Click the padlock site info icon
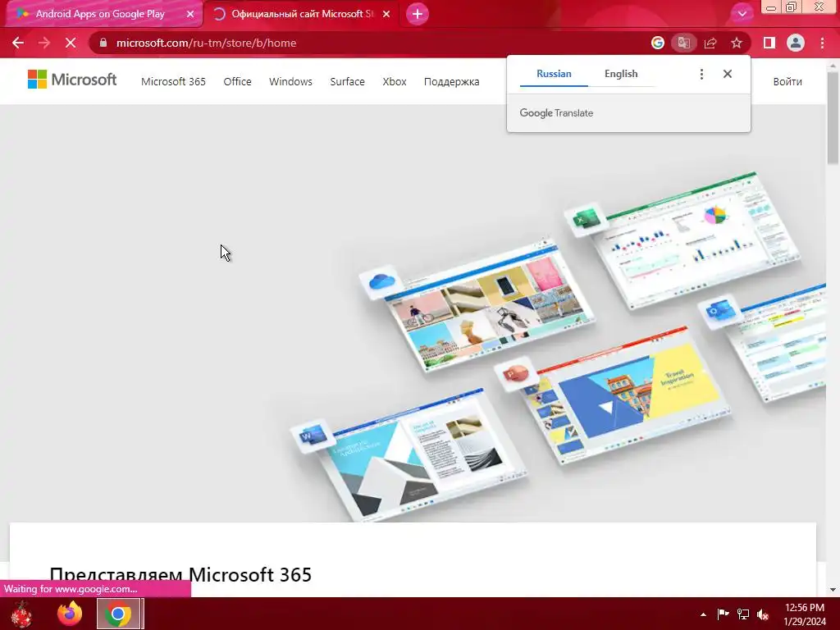Image resolution: width=840 pixels, height=630 pixels. (x=103, y=43)
